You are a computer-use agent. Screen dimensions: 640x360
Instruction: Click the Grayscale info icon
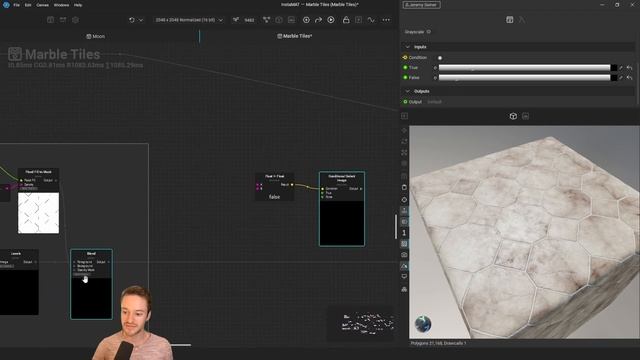(x=429, y=31)
